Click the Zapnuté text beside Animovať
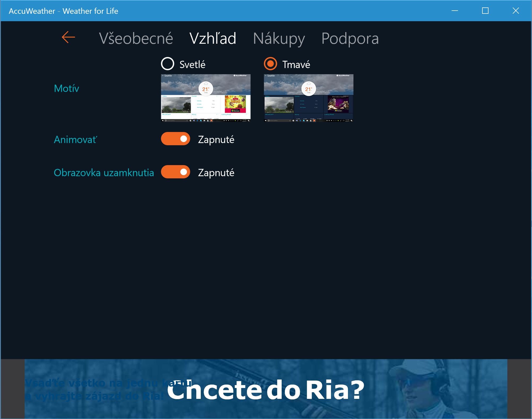The width and height of the screenshot is (532, 419). point(216,140)
